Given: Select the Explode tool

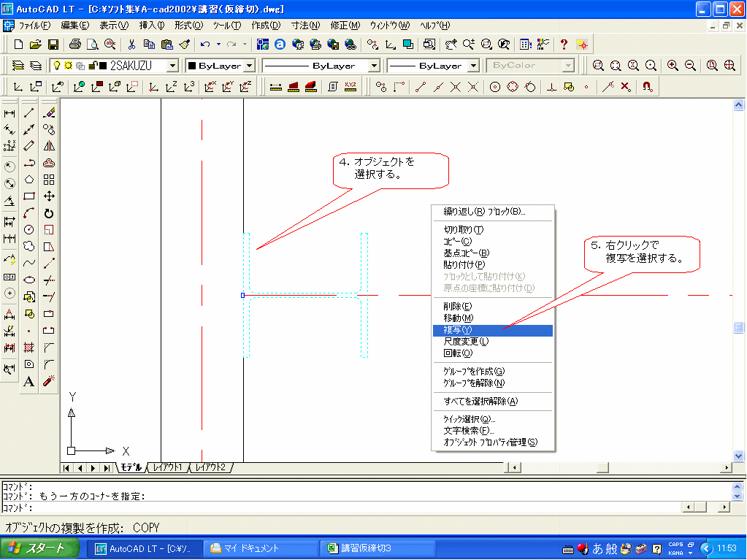Looking at the screenshot, I should point(49,381).
